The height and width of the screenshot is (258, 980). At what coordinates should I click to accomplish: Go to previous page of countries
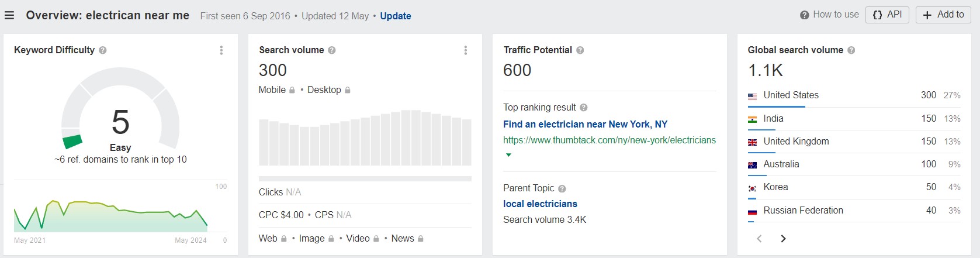(x=759, y=239)
